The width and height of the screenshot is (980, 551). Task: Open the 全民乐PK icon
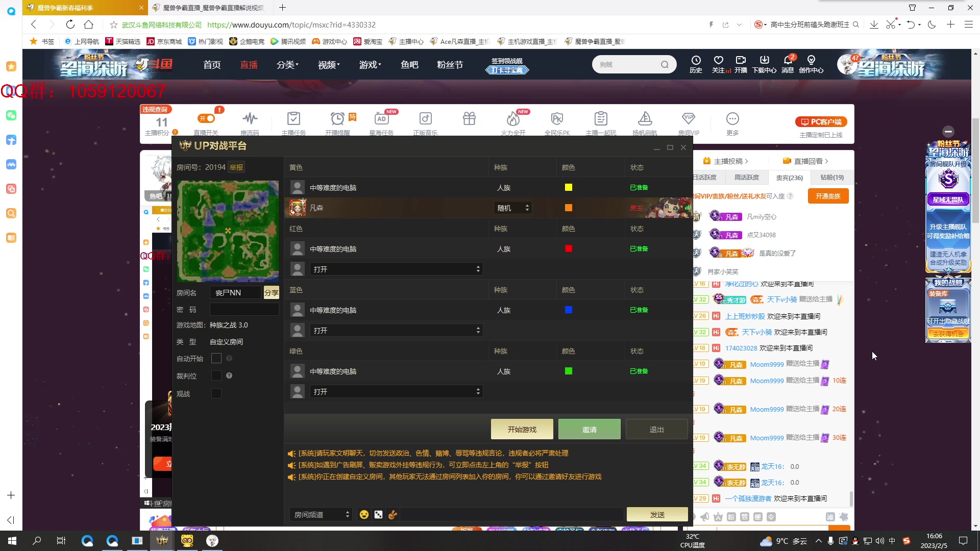click(557, 119)
